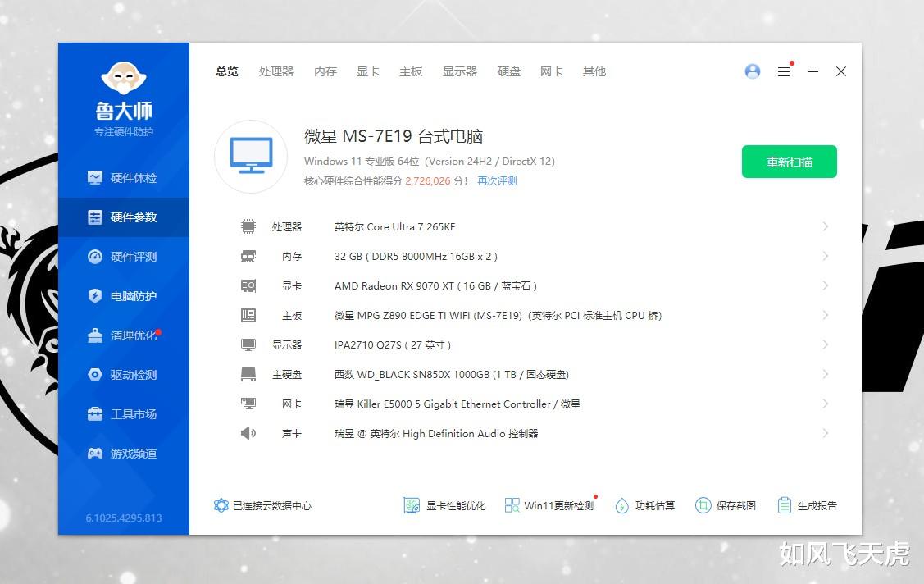924x584 pixels.
Task: Minimize the 鲁大师 window
Action: coord(812,71)
